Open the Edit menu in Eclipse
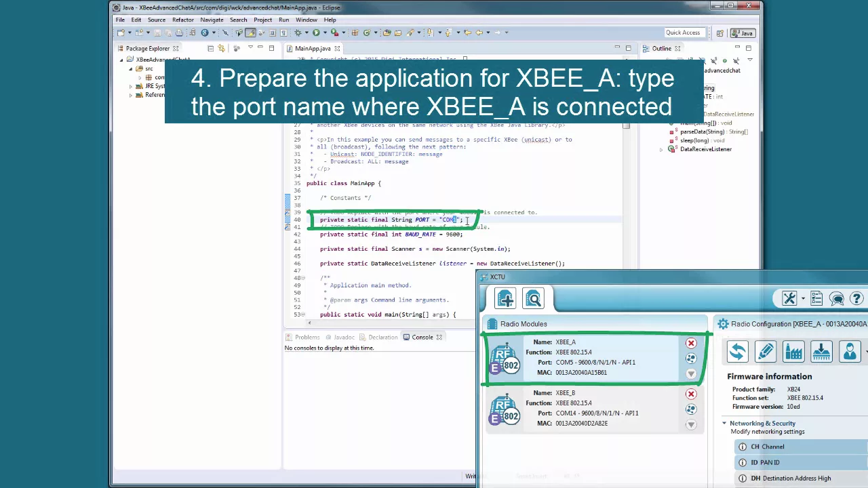 coord(136,20)
